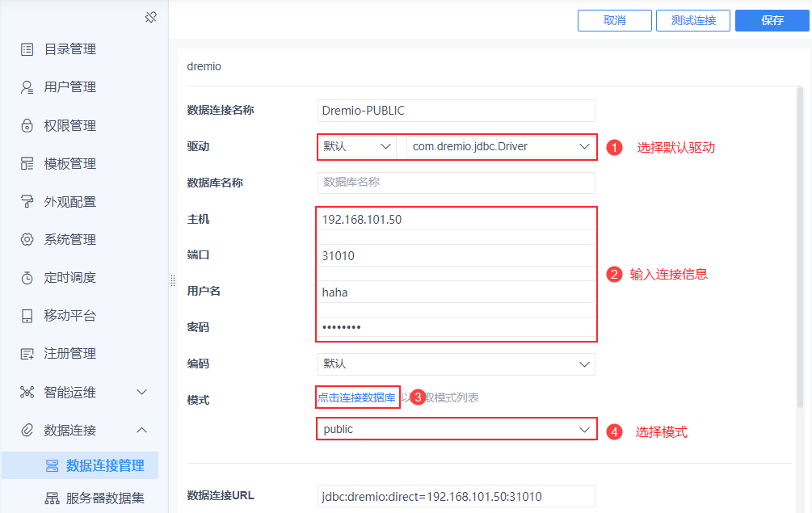
Task: Open the 编码 dropdown
Action: [x=456, y=364]
